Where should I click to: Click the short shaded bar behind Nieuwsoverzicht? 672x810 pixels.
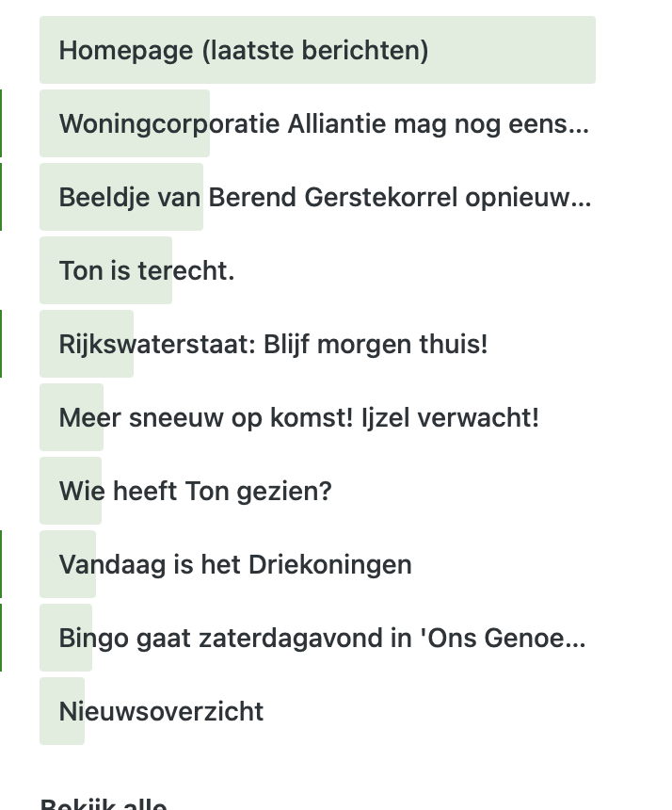(49, 711)
